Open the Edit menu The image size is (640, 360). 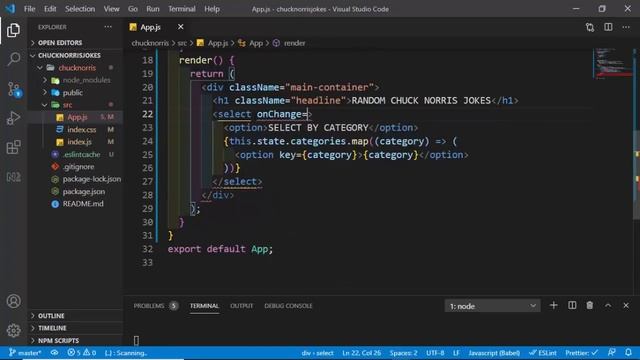[x=50, y=9]
